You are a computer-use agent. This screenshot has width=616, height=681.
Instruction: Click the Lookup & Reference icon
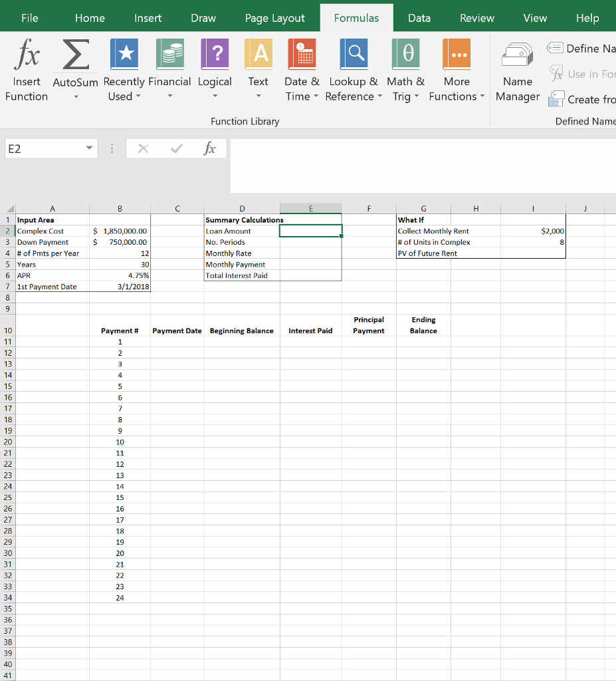(354, 54)
